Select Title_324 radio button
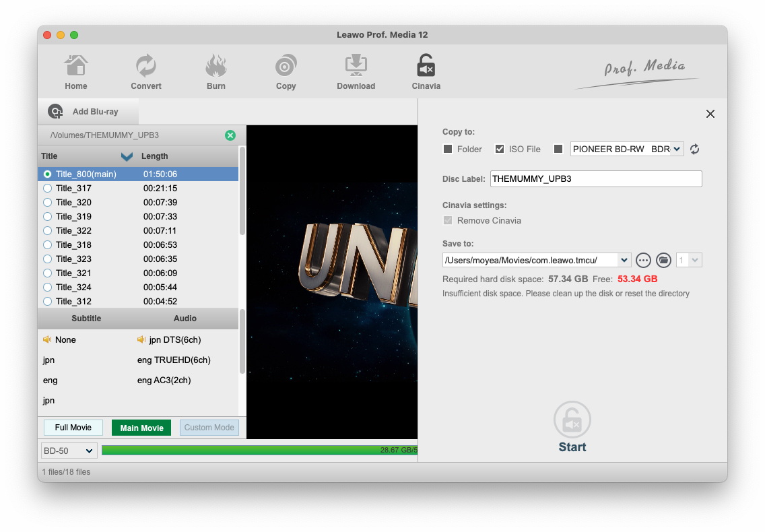The image size is (765, 532). click(x=47, y=288)
